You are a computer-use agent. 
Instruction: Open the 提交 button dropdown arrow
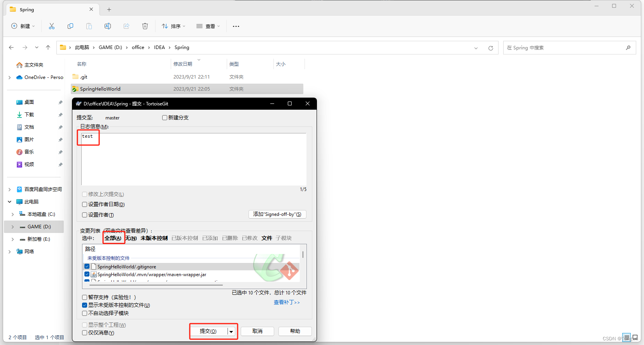[x=231, y=331]
